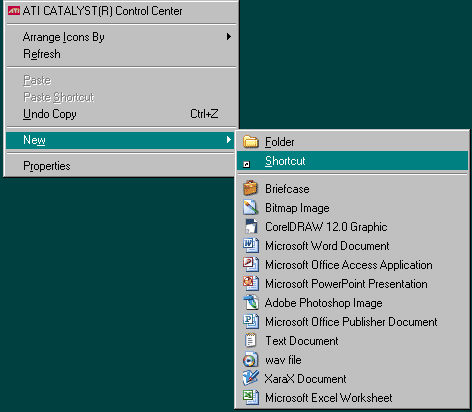Image resolution: width=472 pixels, height=412 pixels.
Task: Click the Briefcase icon
Action: [x=251, y=188]
